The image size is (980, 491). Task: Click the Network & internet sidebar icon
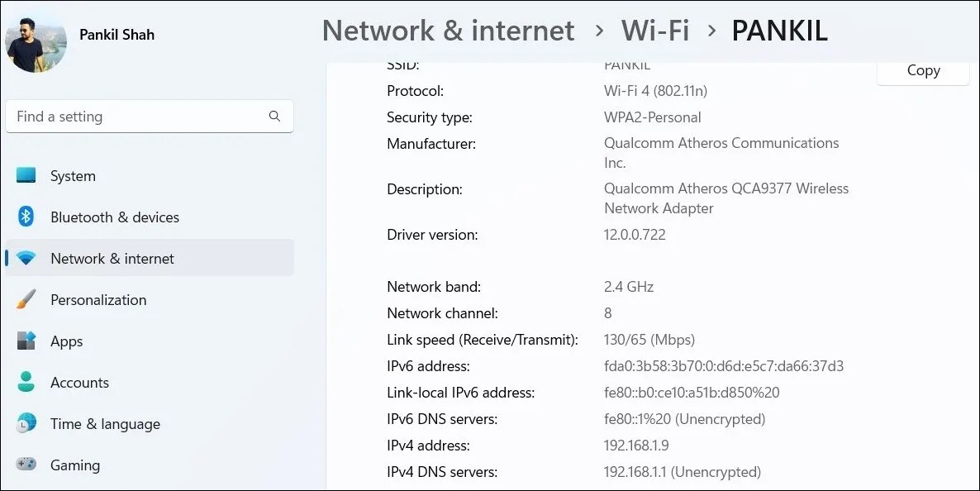point(26,258)
